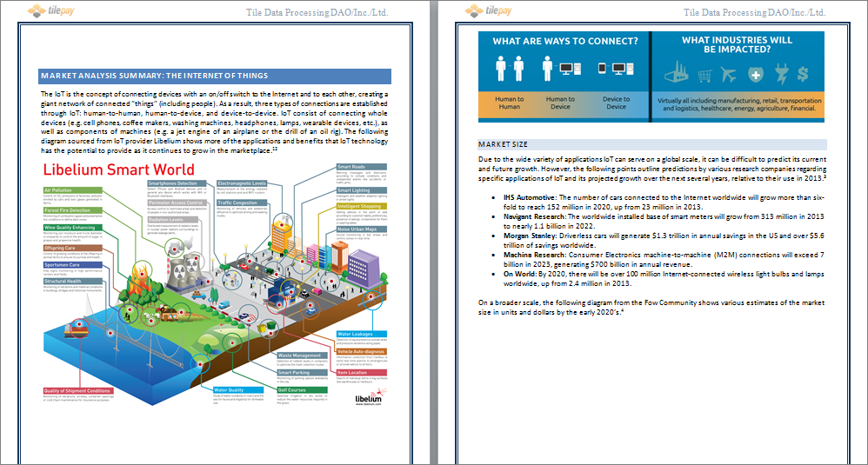Click the purple building in the diagram

(x=363, y=267)
